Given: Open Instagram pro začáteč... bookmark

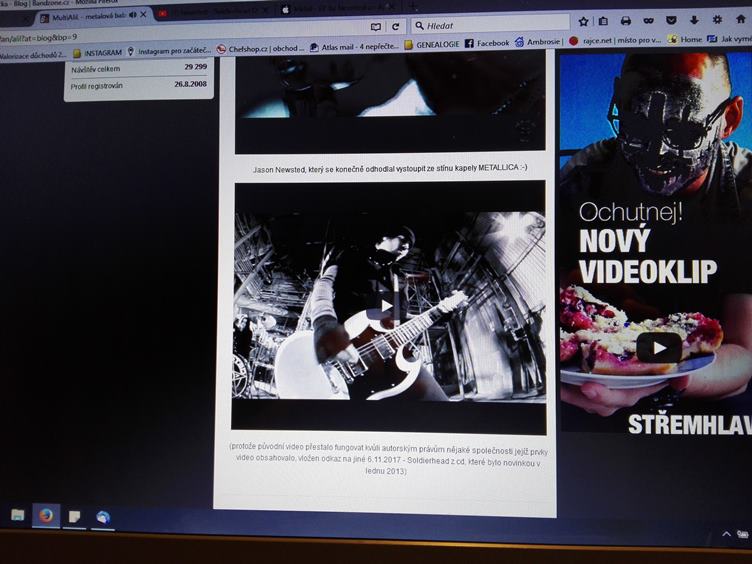Looking at the screenshot, I should click(169, 50).
